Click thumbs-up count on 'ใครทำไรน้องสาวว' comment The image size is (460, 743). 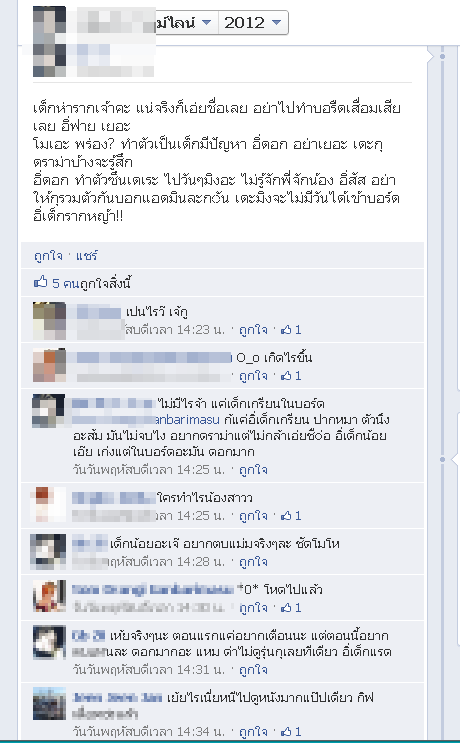[291, 516]
